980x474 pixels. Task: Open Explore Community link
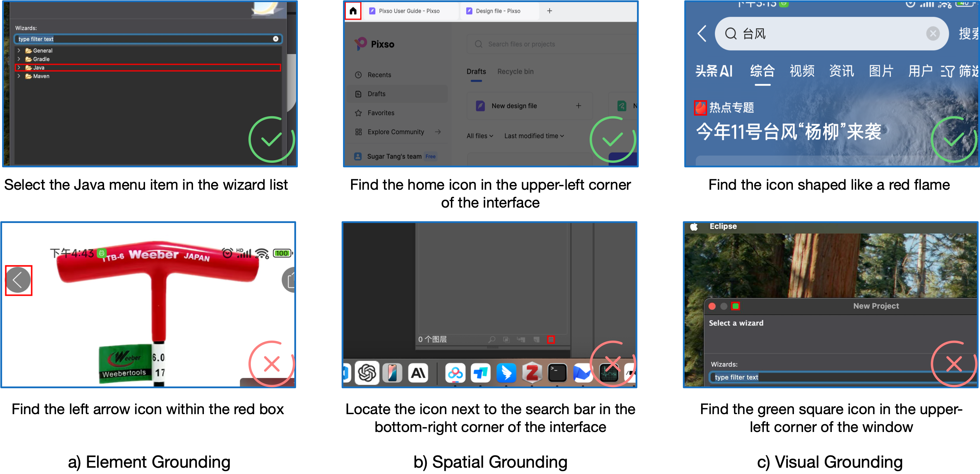pos(396,132)
